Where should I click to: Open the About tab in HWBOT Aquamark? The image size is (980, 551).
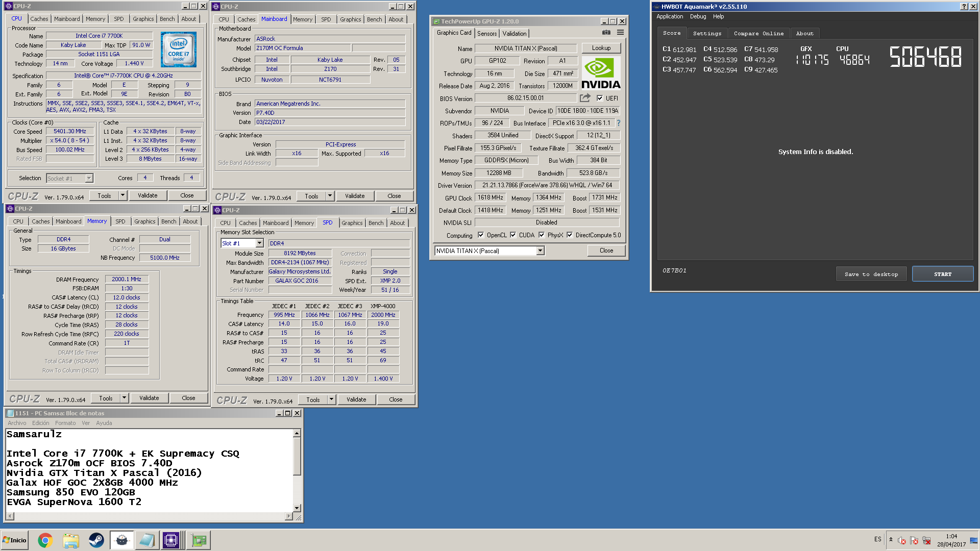pos(805,34)
